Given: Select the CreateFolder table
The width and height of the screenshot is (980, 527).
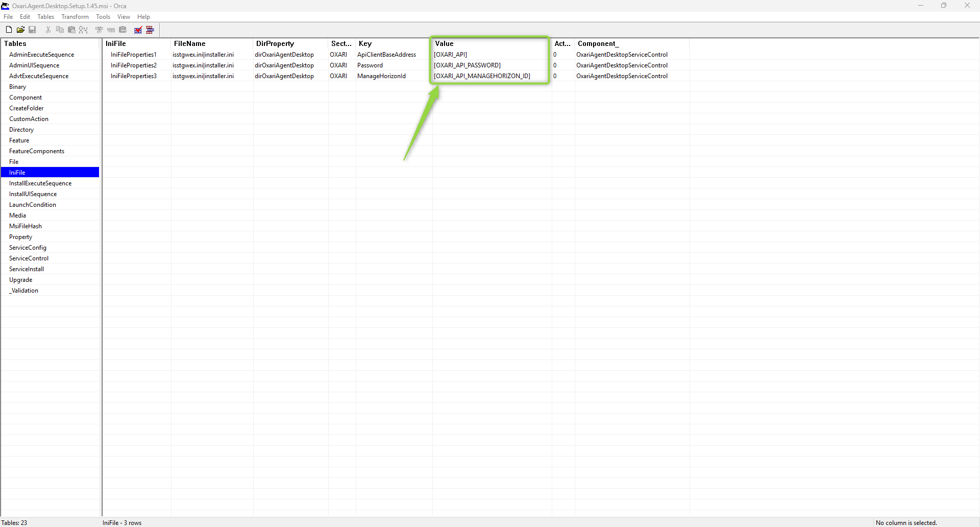Looking at the screenshot, I should coord(50,108).
